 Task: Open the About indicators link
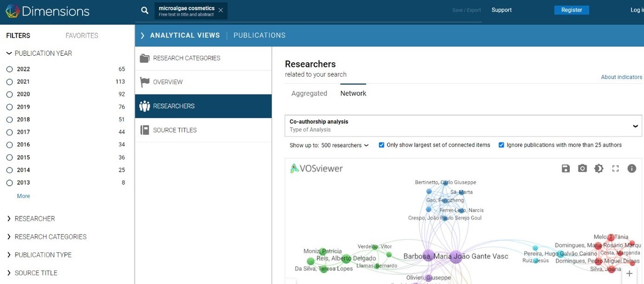pos(621,77)
